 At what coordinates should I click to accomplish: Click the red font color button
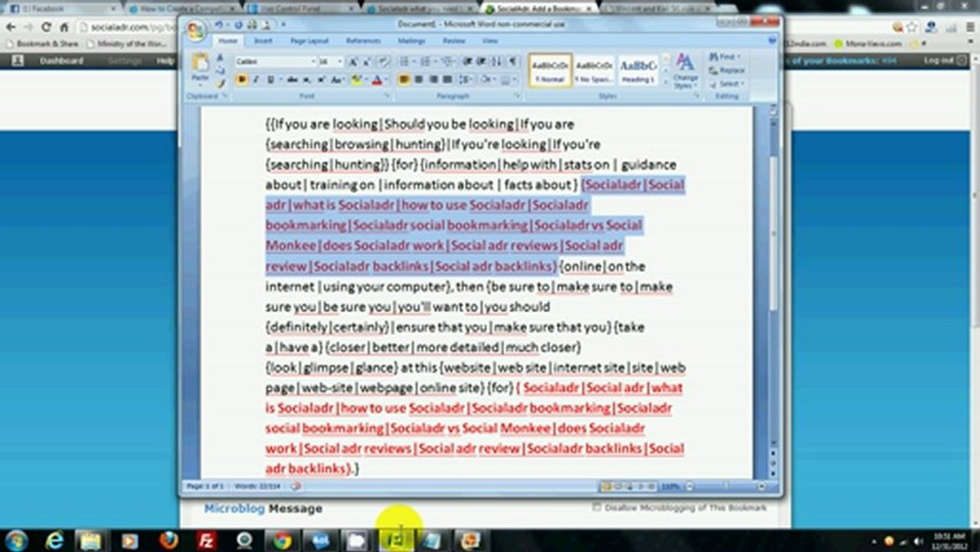coord(376,80)
